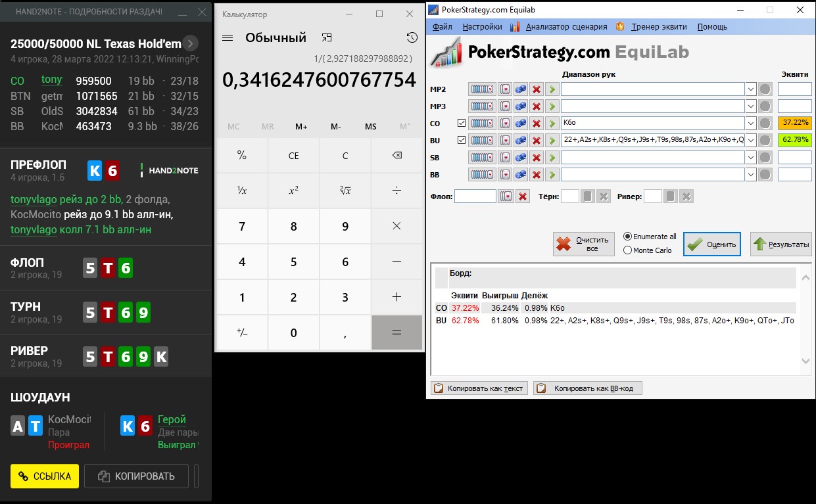Viewport: 816px width, 504px height.
Task: Open card picker for CO row
Action: [504, 123]
